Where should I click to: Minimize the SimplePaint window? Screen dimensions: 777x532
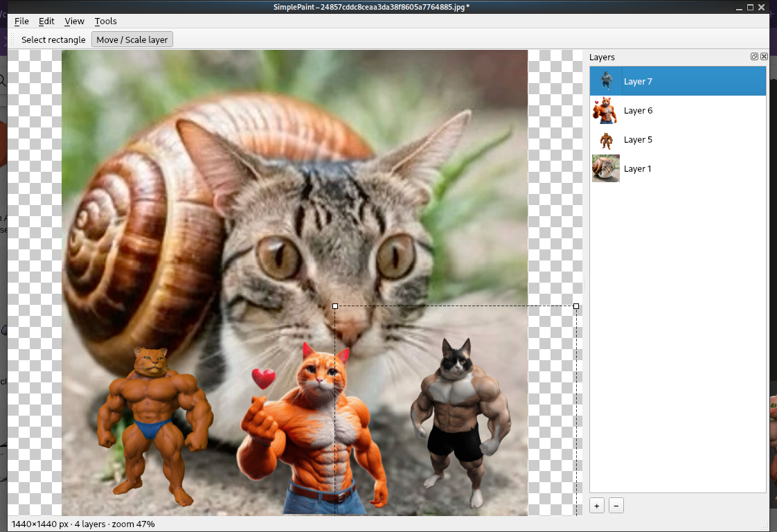point(739,7)
